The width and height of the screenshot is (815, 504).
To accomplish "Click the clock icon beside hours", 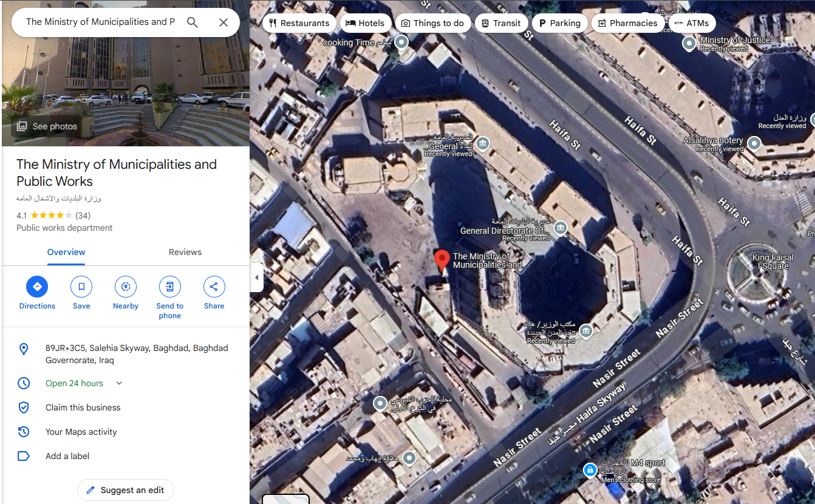I will [x=24, y=383].
